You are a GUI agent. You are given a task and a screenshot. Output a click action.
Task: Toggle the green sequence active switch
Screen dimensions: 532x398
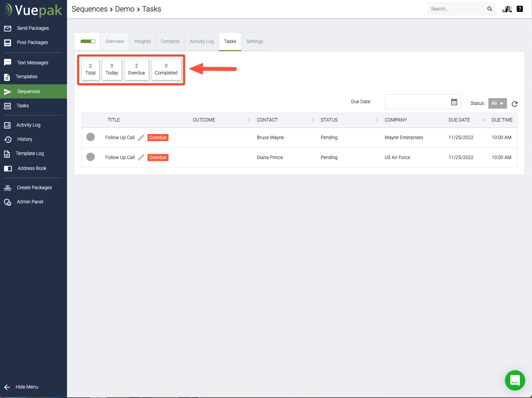[88, 41]
